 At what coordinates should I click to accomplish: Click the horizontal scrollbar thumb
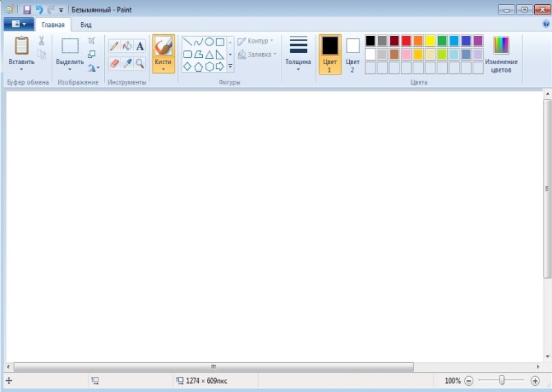214,367
